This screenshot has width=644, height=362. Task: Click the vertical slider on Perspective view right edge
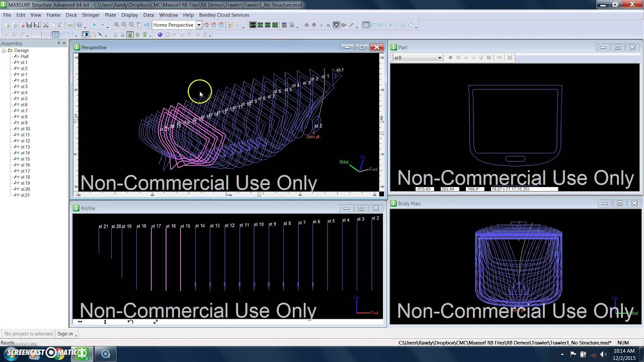coord(382,133)
